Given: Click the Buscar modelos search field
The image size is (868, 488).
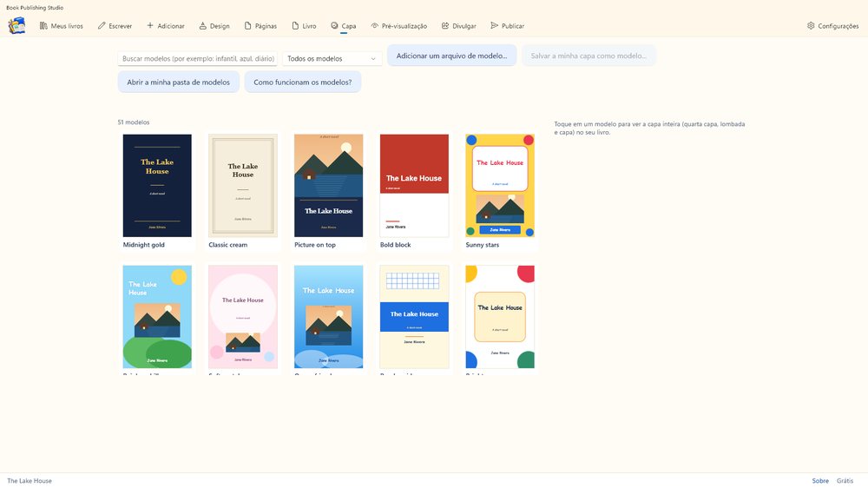Looking at the screenshot, I should [x=198, y=59].
